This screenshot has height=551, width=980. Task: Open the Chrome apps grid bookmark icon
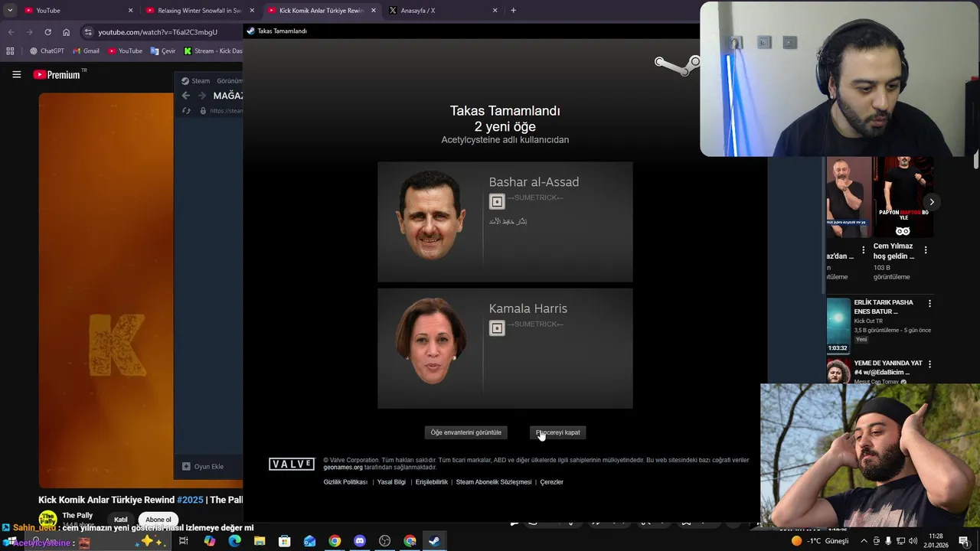(10, 51)
